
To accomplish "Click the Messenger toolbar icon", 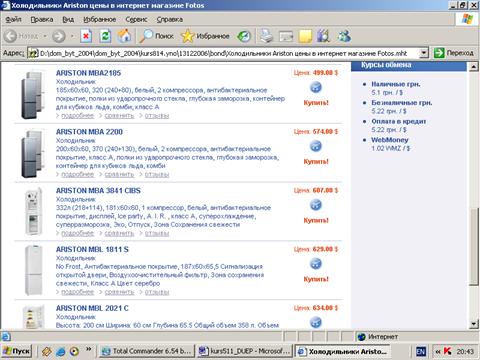I will (x=344, y=36).
